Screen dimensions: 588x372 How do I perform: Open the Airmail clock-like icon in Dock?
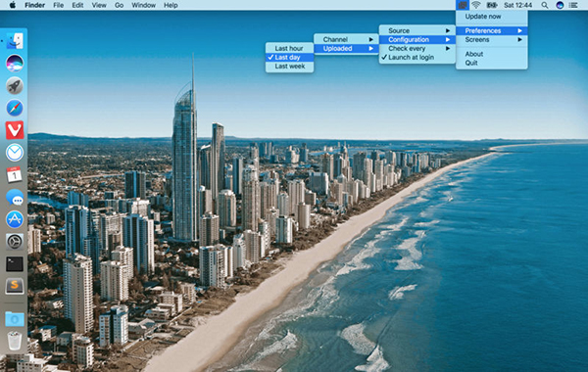click(15, 153)
